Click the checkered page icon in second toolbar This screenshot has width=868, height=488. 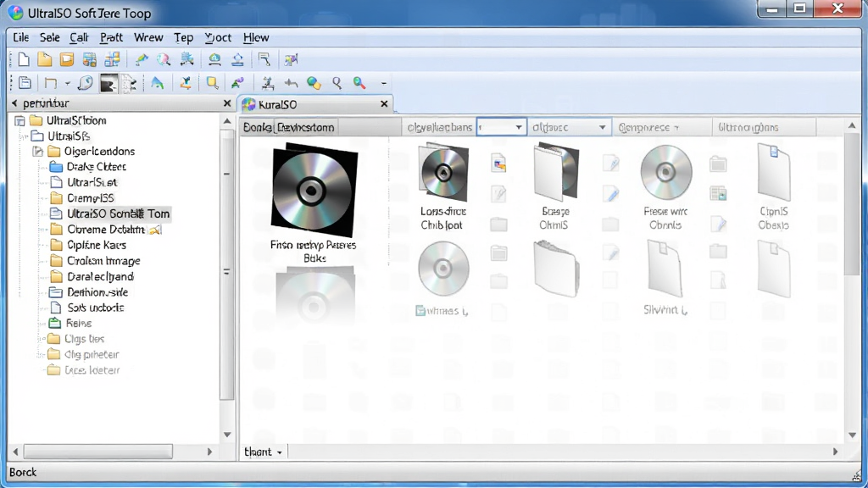coord(129,84)
